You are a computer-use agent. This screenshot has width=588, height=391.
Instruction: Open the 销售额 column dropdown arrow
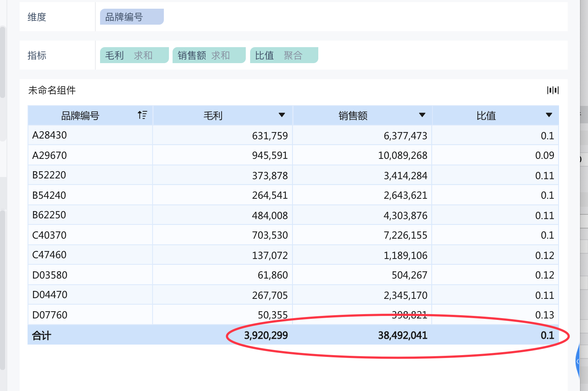422,115
